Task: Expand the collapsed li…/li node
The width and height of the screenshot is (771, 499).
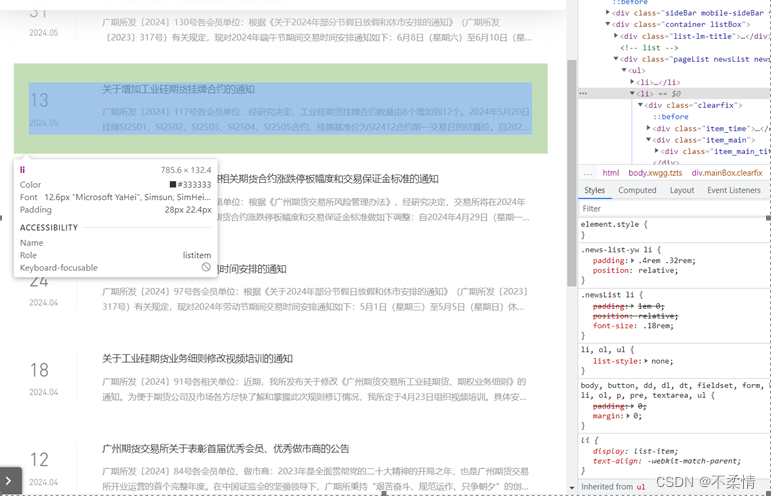Action: (x=632, y=82)
